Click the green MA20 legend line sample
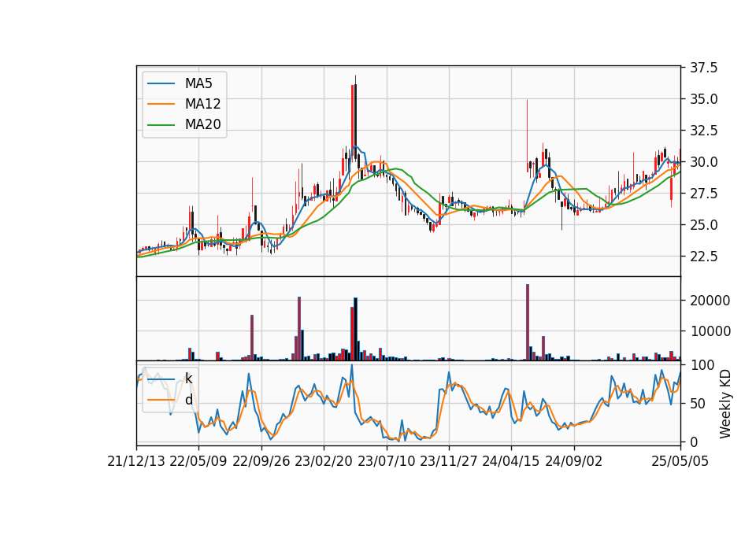 pos(161,124)
